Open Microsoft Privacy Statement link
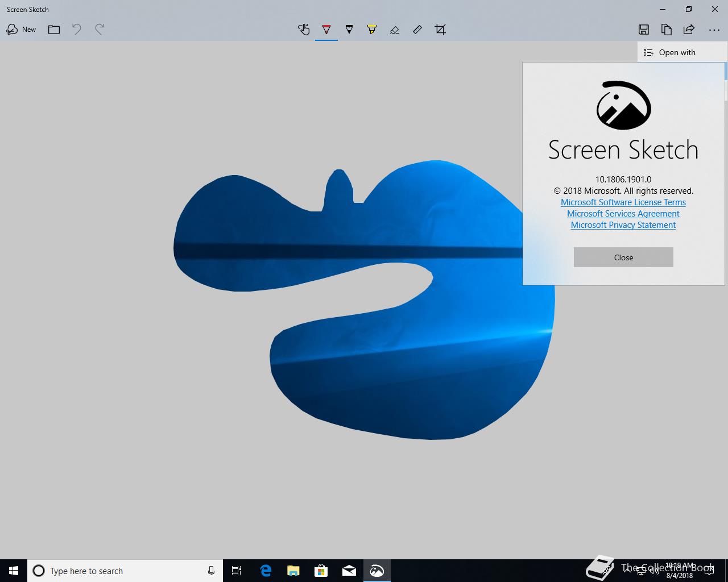This screenshot has height=582, width=728. pyautogui.click(x=623, y=225)
